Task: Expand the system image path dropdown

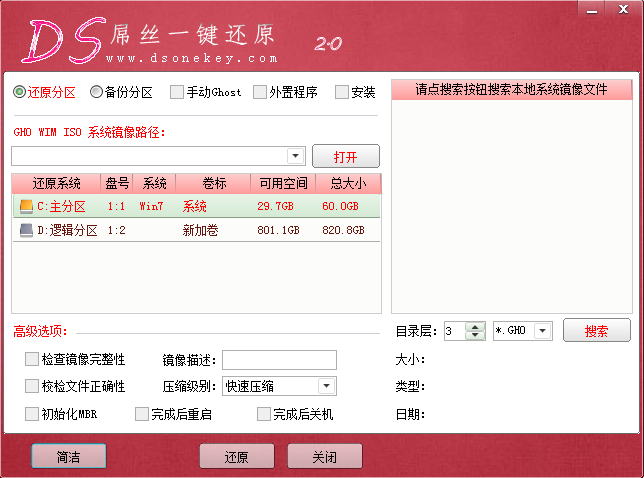Action: pyautogui.click(x=295, y=156)
